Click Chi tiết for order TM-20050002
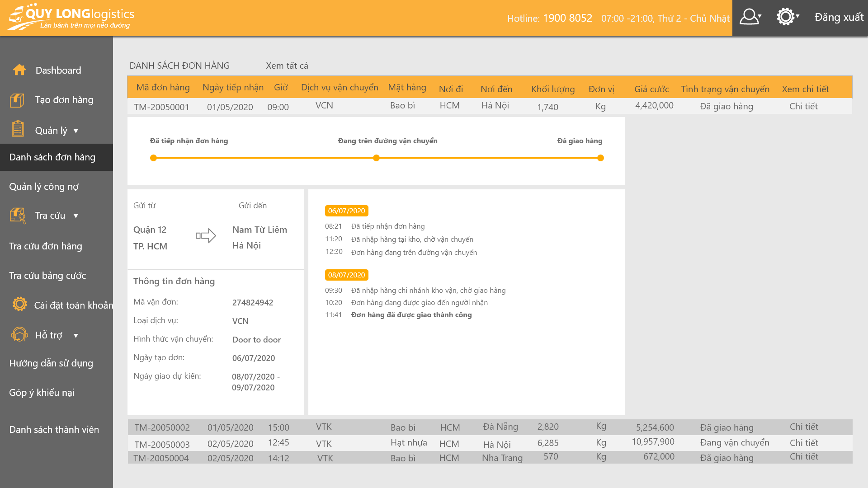The width and height of the screenshot is (868, 488). point(804,427)
